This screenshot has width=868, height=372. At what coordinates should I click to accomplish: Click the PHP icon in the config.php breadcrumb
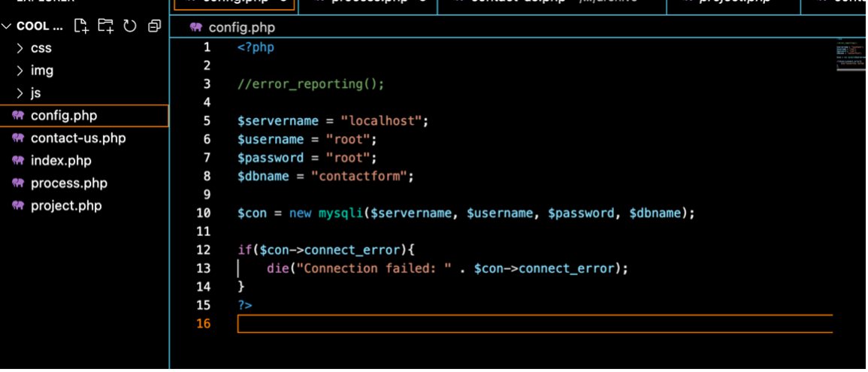click(196, 27)
